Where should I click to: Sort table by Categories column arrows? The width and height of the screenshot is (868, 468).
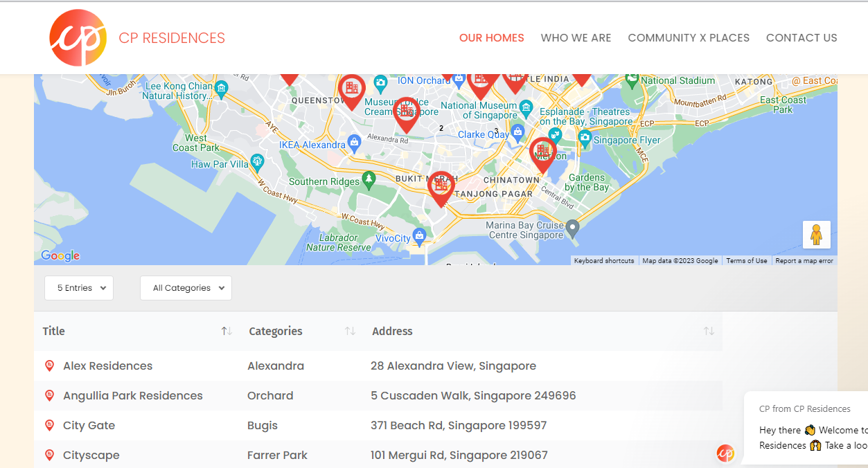(350, 331)
